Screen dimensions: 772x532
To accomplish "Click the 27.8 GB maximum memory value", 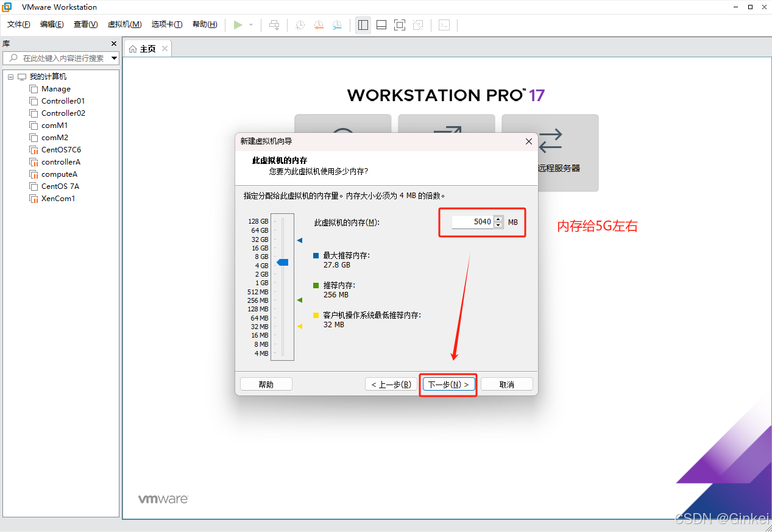I will [337, 265].
